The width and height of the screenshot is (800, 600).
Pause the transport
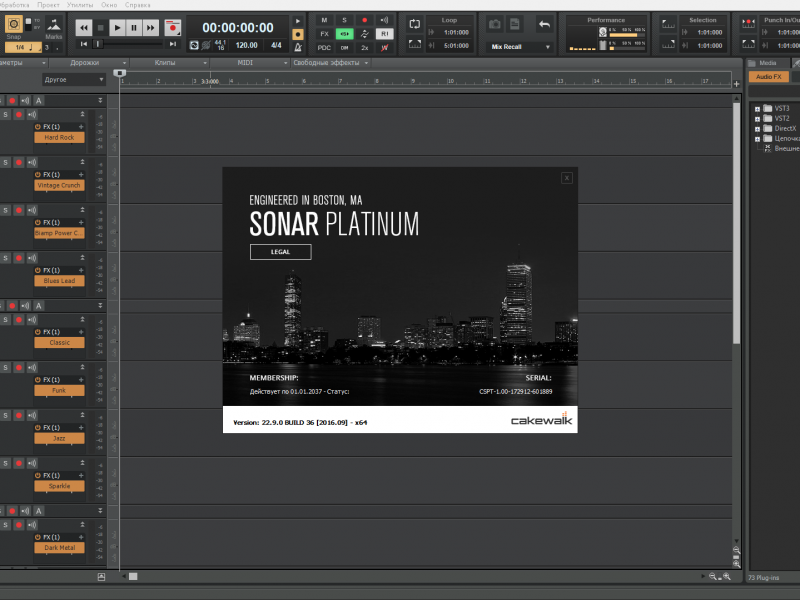(134, 28)
